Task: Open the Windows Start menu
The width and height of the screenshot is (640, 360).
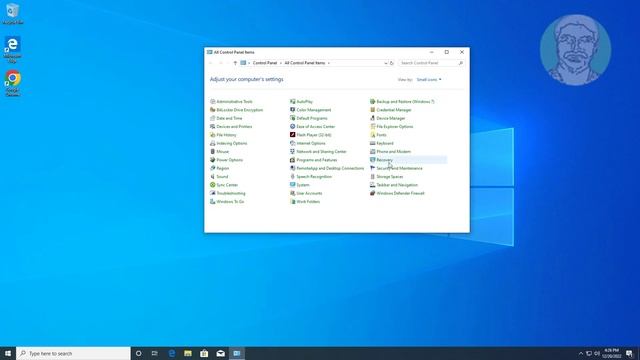Action: 8,353
